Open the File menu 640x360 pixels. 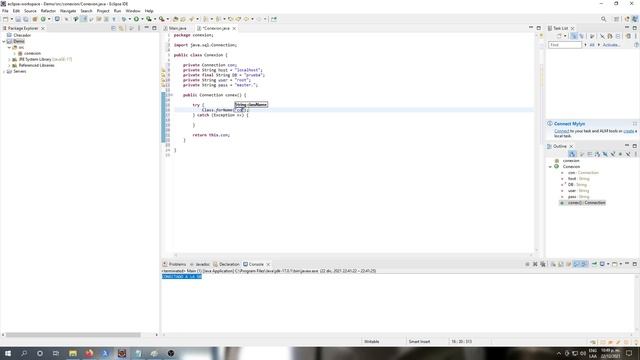tap(5, 11)
